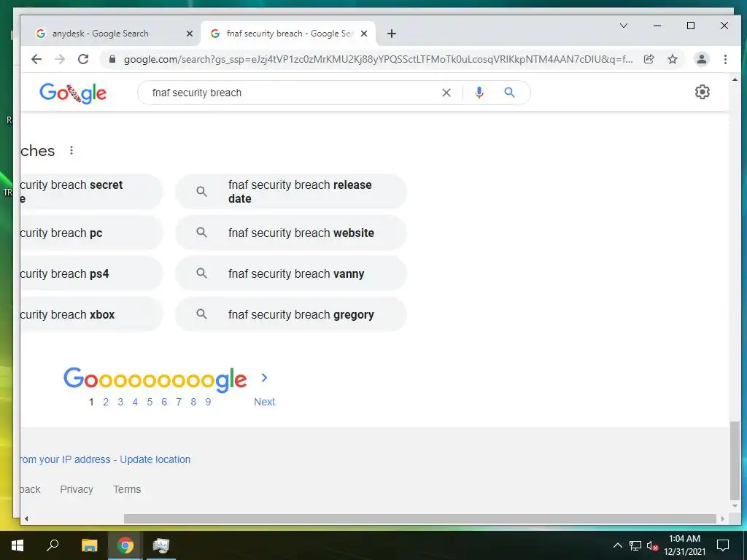The image size is (747, 560).
Task: Click the forward navigation arrow
Action: tap(60, 59)
